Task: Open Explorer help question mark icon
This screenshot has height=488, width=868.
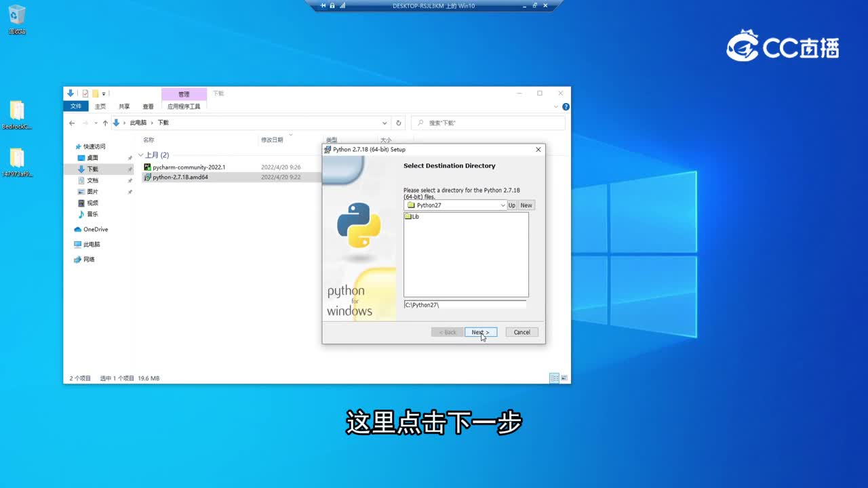Action: 566,106
